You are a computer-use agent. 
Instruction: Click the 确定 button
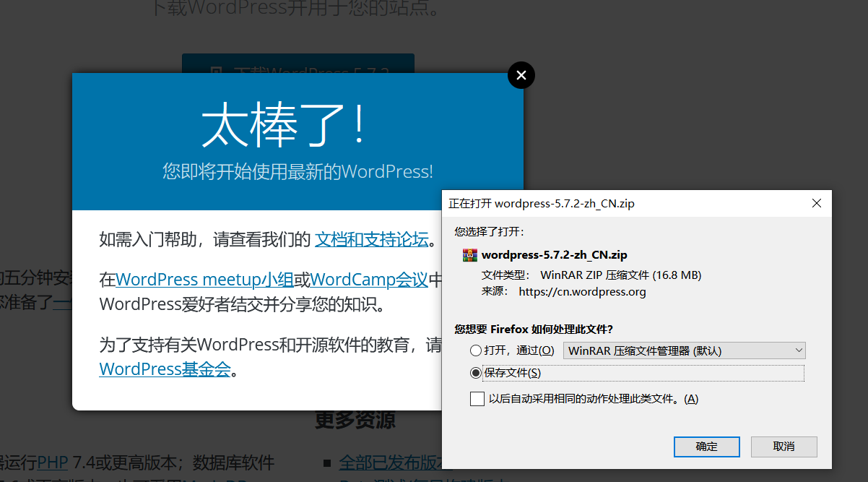(706, 447)
